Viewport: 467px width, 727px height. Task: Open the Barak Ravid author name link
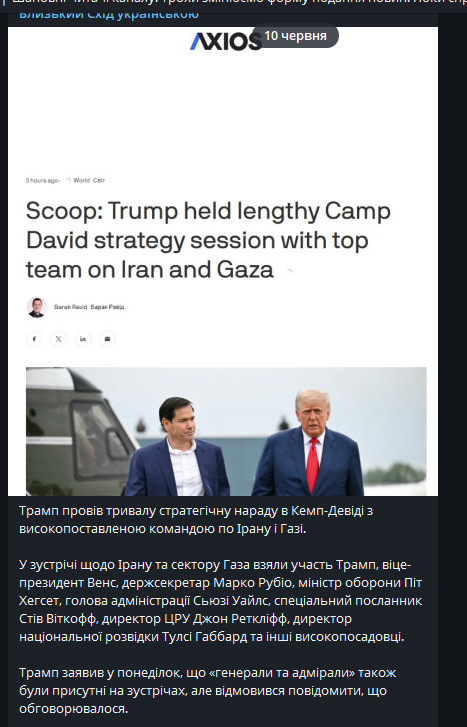70,307
